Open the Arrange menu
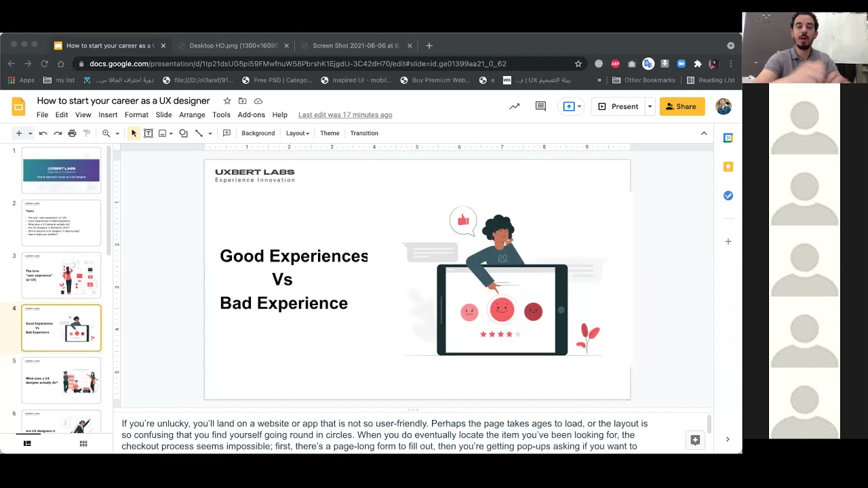 pos(192,115)
